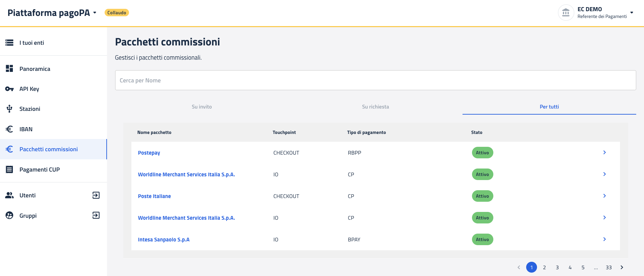The image size is (644, 276).
Task: Click the IBAN euro icon
Action: pyautogui.click(x=9, y=129)
